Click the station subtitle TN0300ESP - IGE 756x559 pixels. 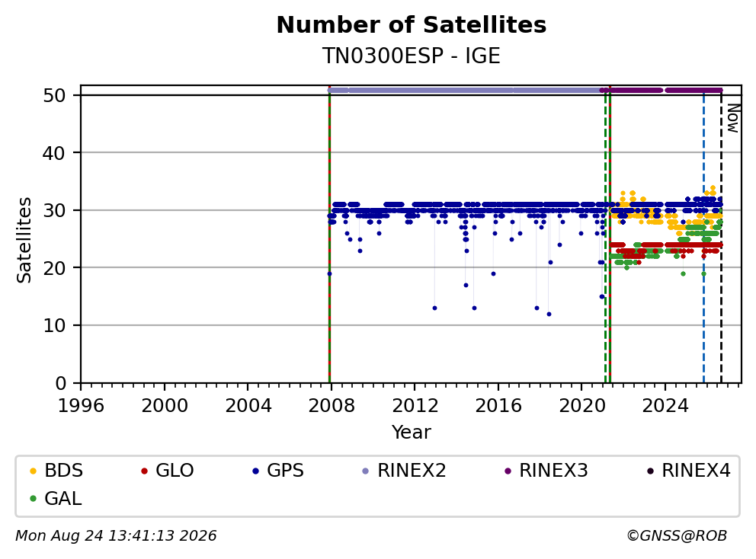pos(412,56)
